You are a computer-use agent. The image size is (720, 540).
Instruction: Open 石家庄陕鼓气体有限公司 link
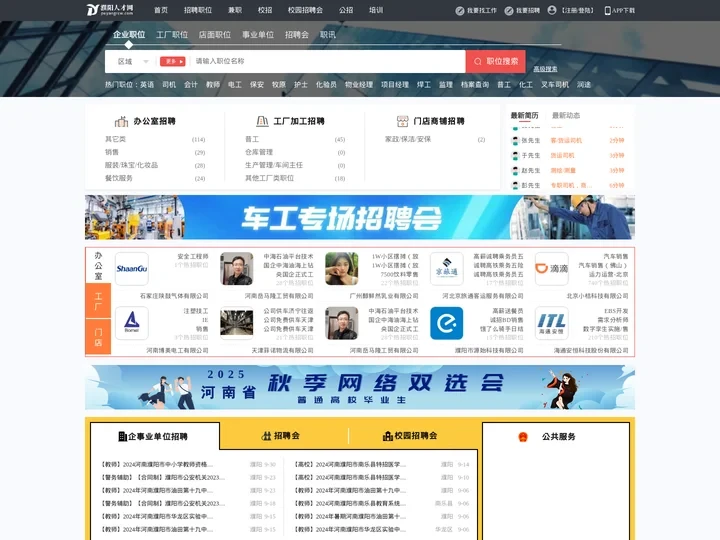pyautogui.click(x=174, y=296)
